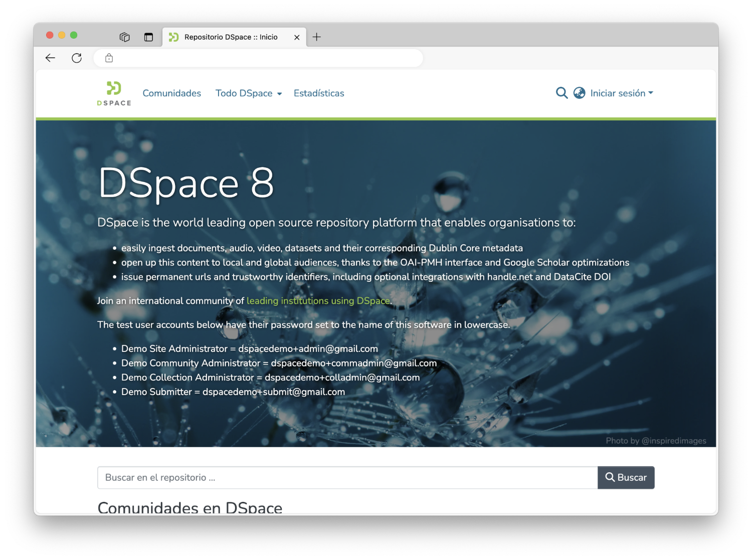This screenshot has width=752, height=560.
Task: Open the tab overview stacked-windows icon
Action: click(x=125, y=37)
